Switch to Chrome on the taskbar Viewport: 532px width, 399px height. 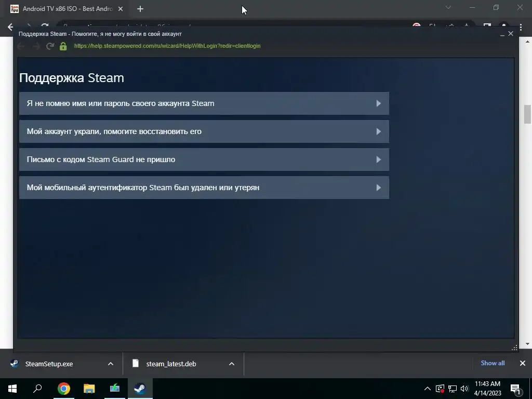tap(63, 389)
